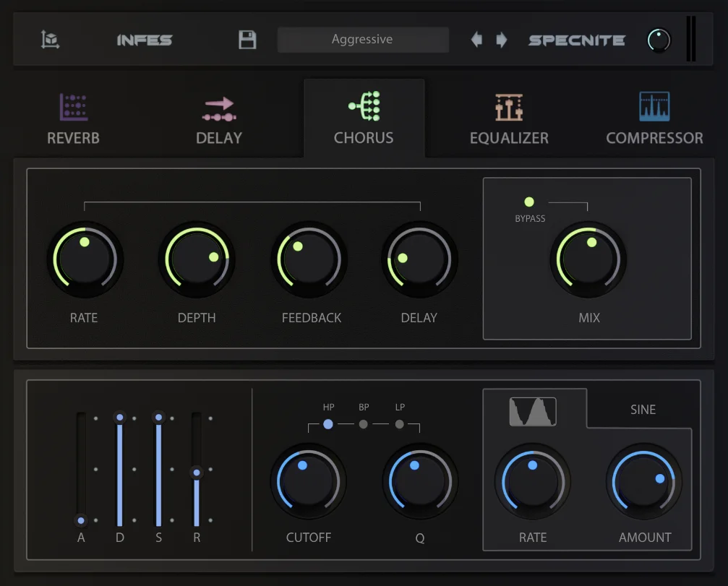Toggle the chorus BYPASS light

[x=528, y=202]
